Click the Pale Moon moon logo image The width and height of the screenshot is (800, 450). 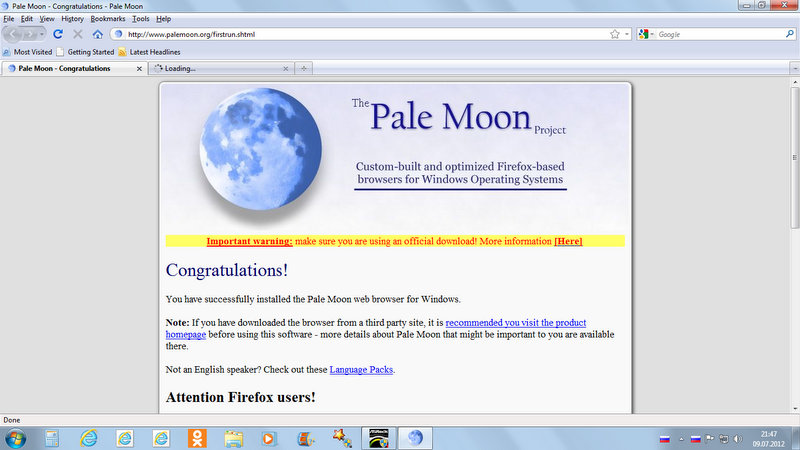[x=261, y=149]
